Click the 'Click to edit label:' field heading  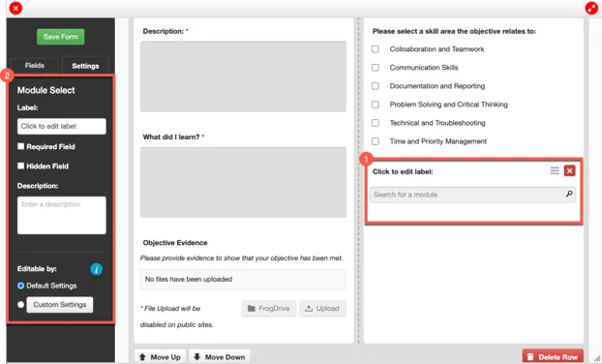coord(403,171)
